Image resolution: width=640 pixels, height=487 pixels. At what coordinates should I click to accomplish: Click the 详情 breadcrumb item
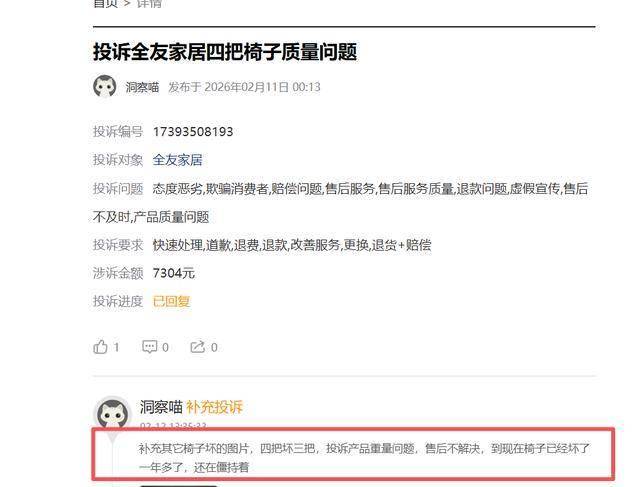click(x=149, y=4)
